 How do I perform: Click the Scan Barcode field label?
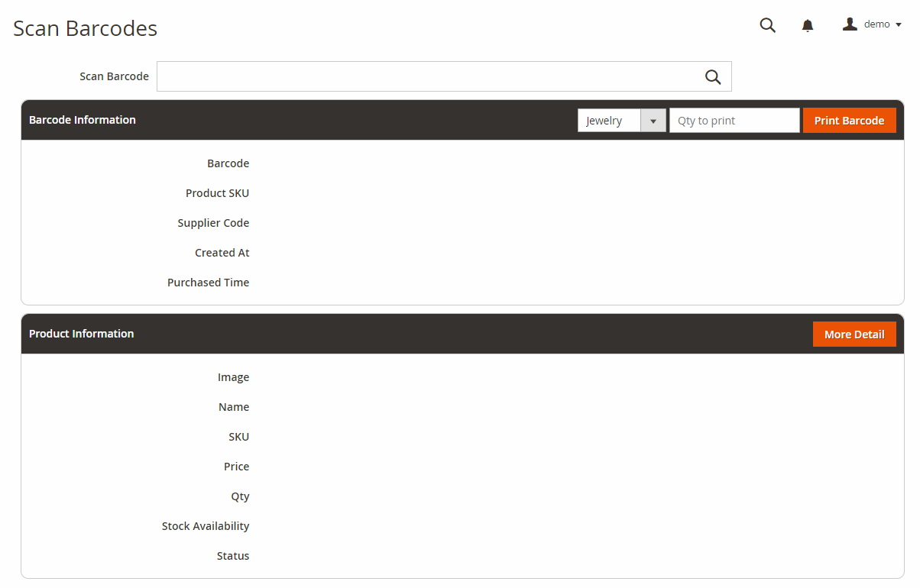(115, 76)
